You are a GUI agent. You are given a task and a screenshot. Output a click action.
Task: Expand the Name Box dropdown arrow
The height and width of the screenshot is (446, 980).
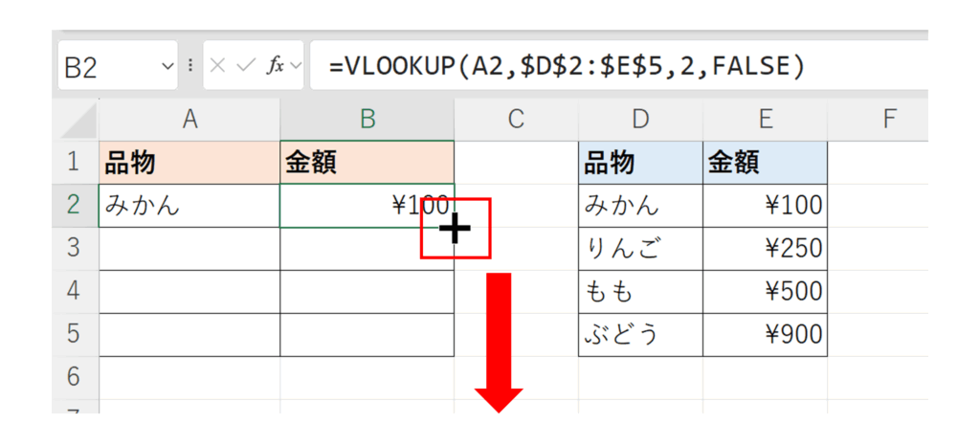[x=167, y=66]
